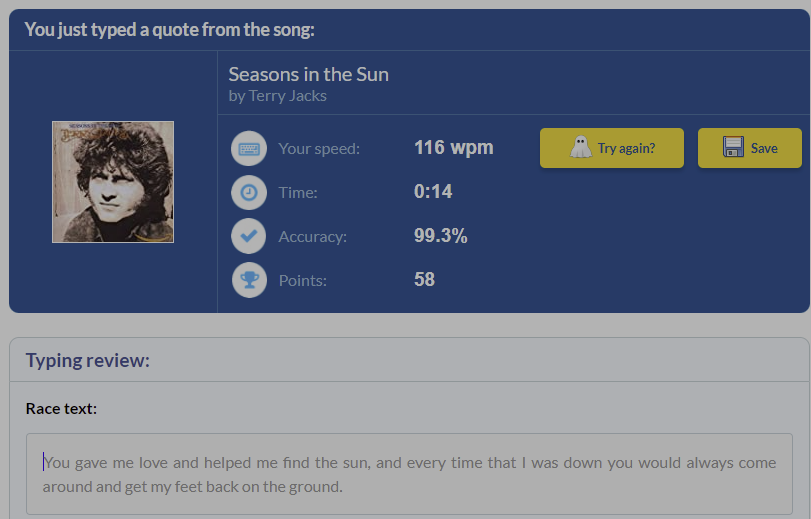Open the artist link by Terry Jacks
Screen dimensions: 811x519
(277, 96)
